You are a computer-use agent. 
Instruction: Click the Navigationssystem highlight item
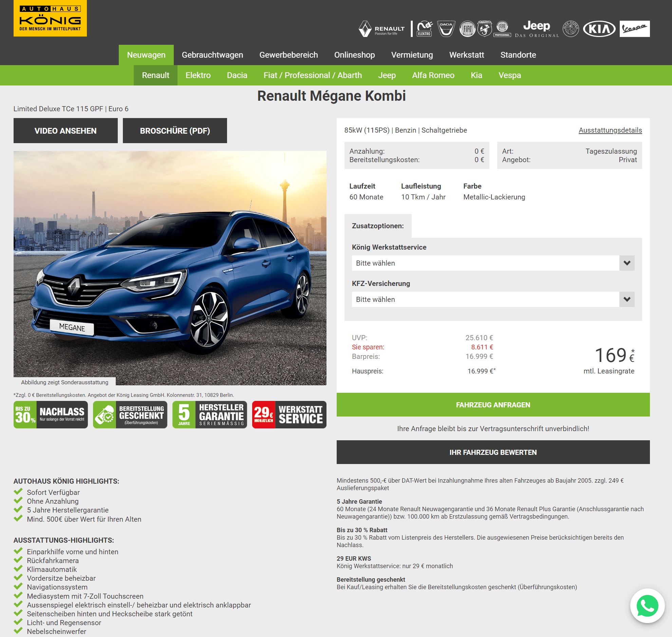(57, 587)
